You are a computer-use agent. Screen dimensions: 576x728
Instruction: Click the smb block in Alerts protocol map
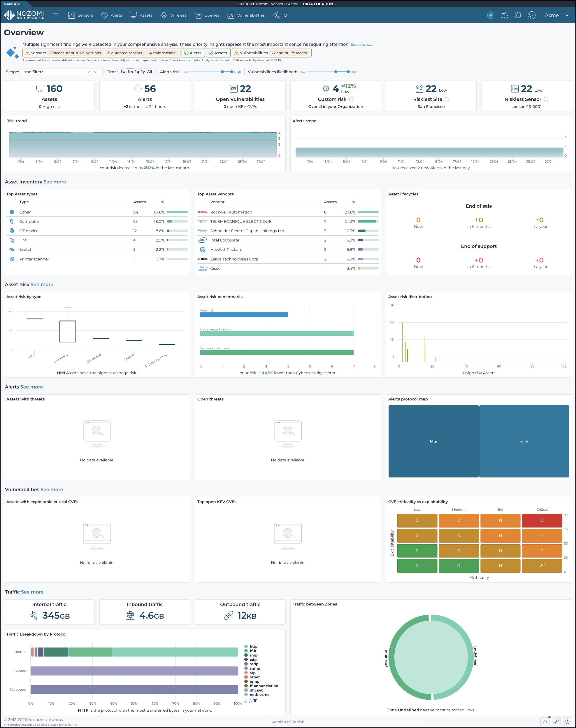[x=524, y=441]
